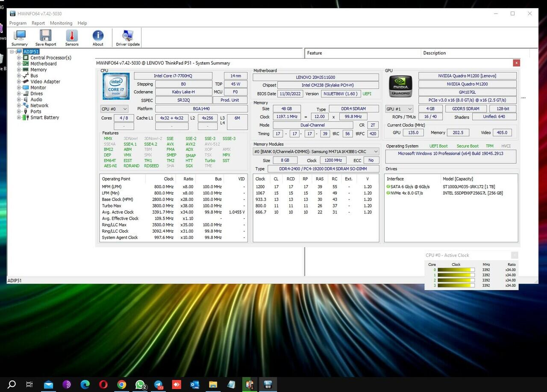Close the CPU #0 Active Clock panel
The image size is (547, 392).
[x=515, y=255]
